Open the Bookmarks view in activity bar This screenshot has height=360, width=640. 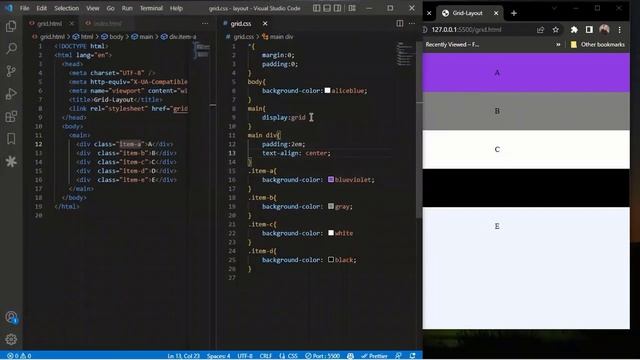click(x=11, y=139)
